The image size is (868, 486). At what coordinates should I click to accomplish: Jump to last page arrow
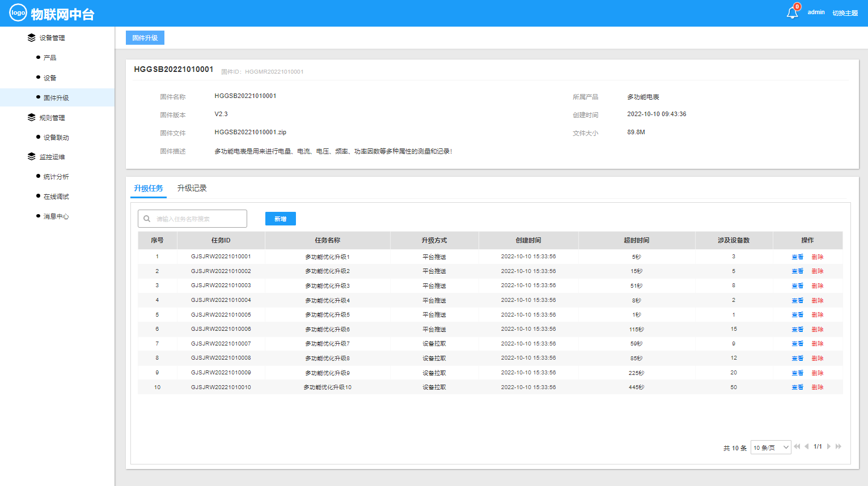(839, 447)
